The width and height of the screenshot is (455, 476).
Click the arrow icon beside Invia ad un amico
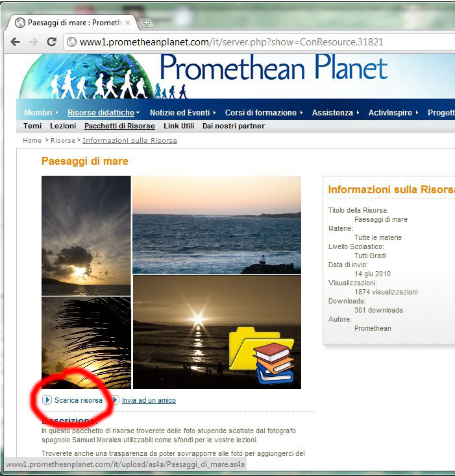tap(115, 400)
